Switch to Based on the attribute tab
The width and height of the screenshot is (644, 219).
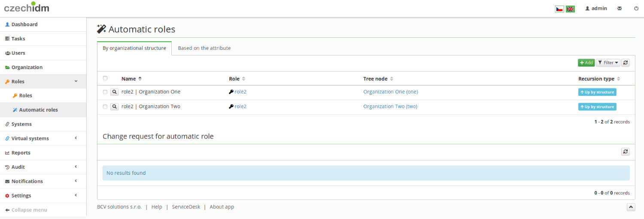click(x=204, y=48)
